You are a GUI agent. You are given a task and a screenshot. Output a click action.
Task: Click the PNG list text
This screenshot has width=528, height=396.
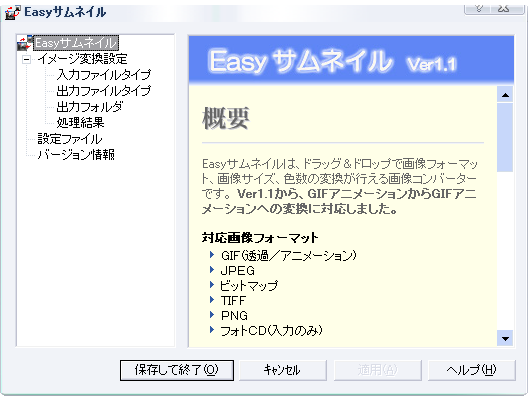[234, 316]
